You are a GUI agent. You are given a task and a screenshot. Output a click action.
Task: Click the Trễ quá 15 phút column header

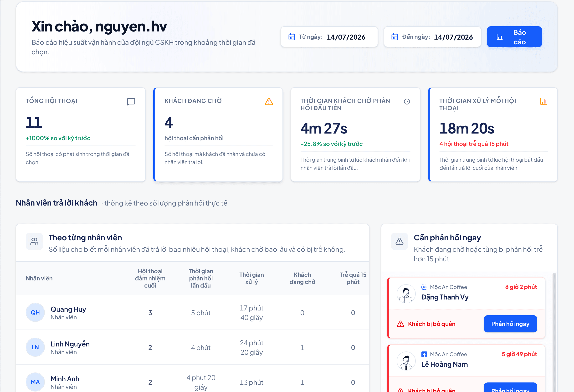coord(353,278)
